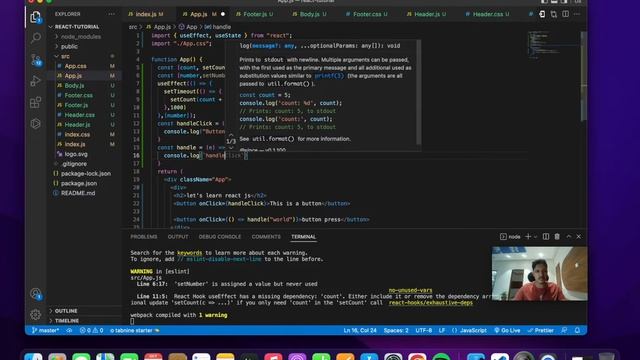Open Header.js in file explorer

point(77,124)
